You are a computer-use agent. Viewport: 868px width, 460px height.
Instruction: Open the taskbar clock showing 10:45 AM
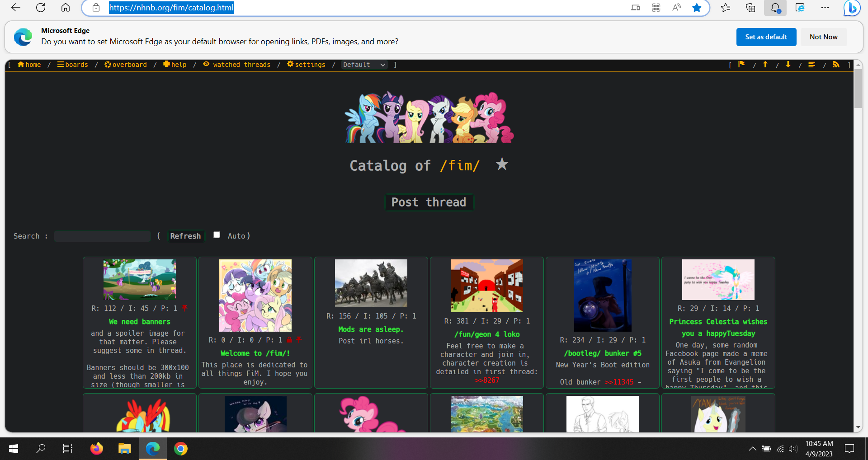819,449
